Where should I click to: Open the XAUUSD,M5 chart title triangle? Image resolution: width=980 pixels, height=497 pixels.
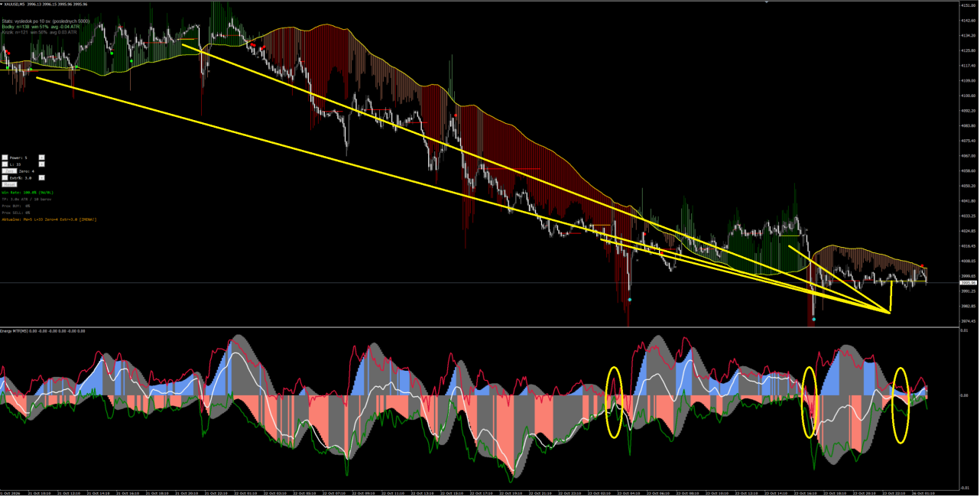pyautogui.click(x=2, y=3)
